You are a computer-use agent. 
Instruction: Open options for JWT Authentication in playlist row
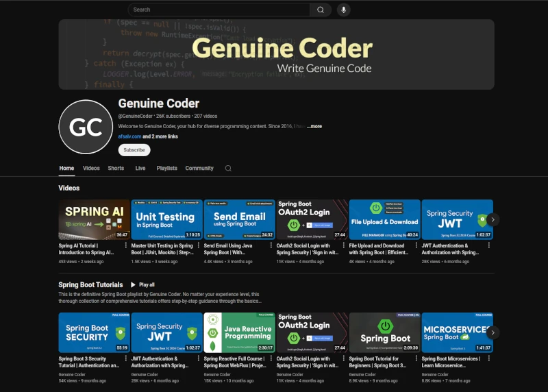coord(199,358)
